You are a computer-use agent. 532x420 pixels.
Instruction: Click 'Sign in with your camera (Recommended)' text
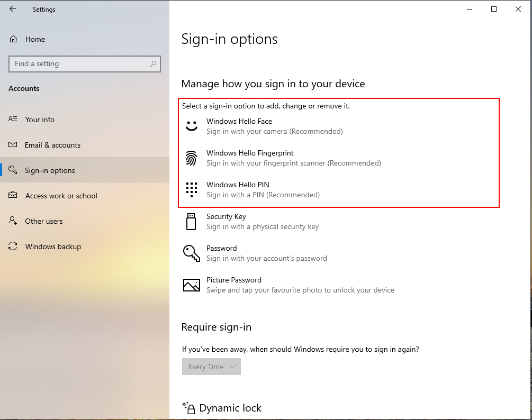(x=275, y=132)
